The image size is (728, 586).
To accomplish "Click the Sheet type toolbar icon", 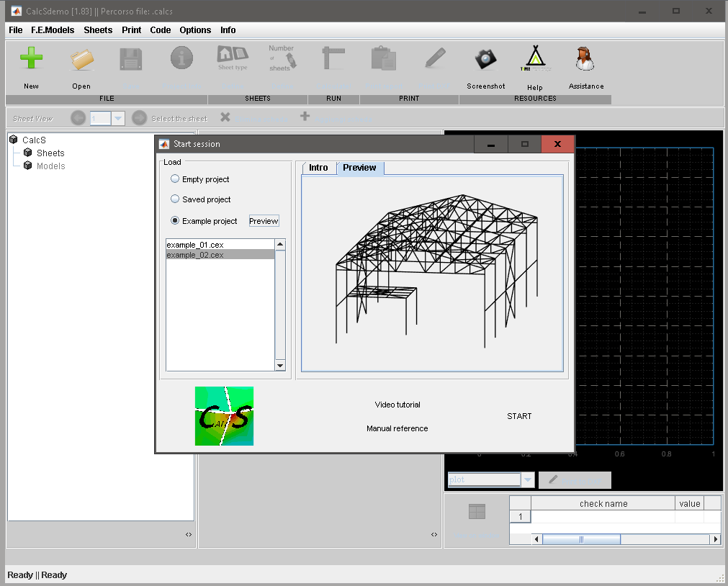I will 233,58.
